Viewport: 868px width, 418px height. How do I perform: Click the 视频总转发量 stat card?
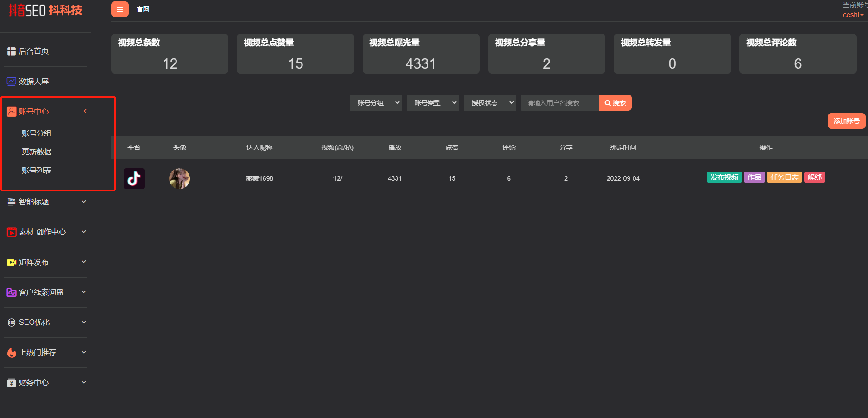point(673,54)
